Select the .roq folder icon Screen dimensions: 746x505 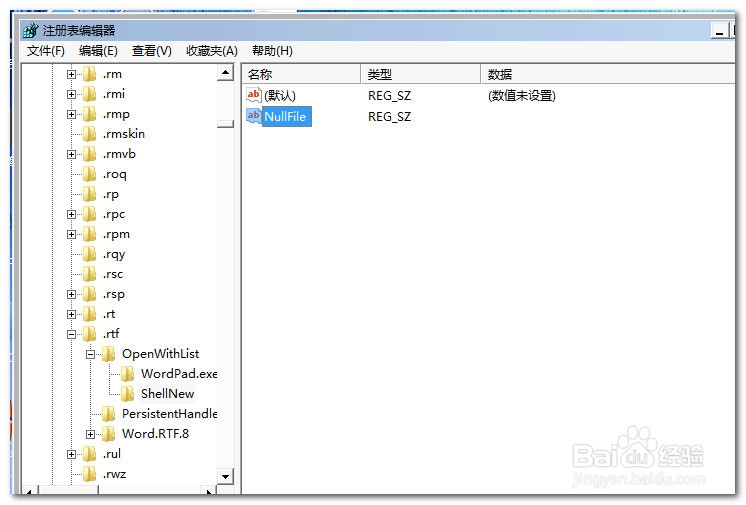click(89, 174)
